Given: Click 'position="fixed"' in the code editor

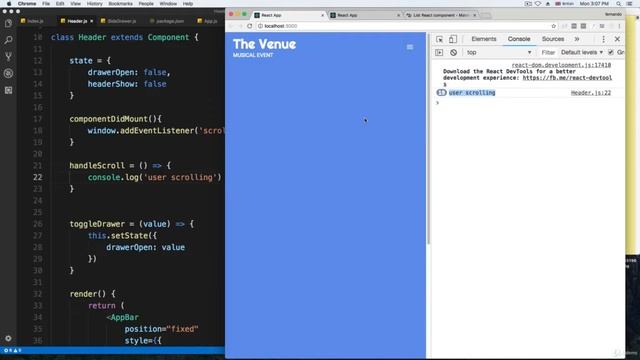Looking at the screenshot, I should point(161,329).
